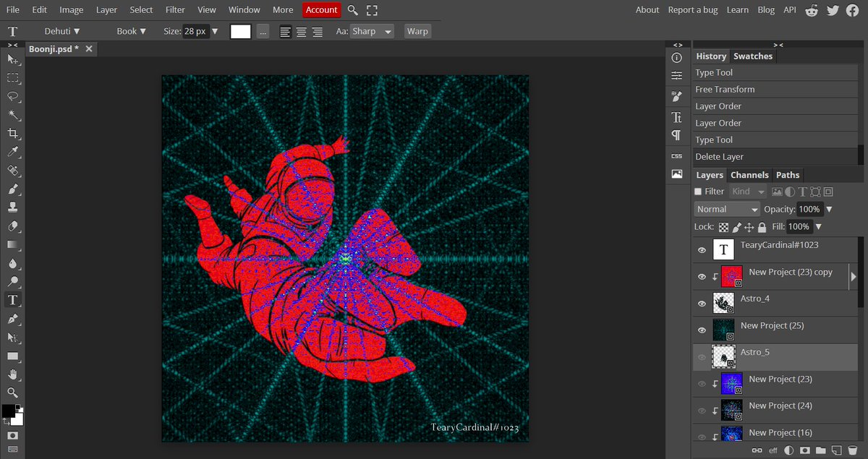Hide the Astro_4 layer

click(702, 304)
